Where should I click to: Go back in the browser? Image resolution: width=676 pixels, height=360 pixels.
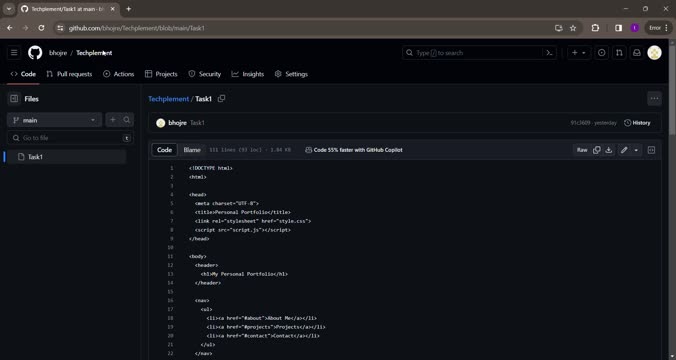point(9,28)
